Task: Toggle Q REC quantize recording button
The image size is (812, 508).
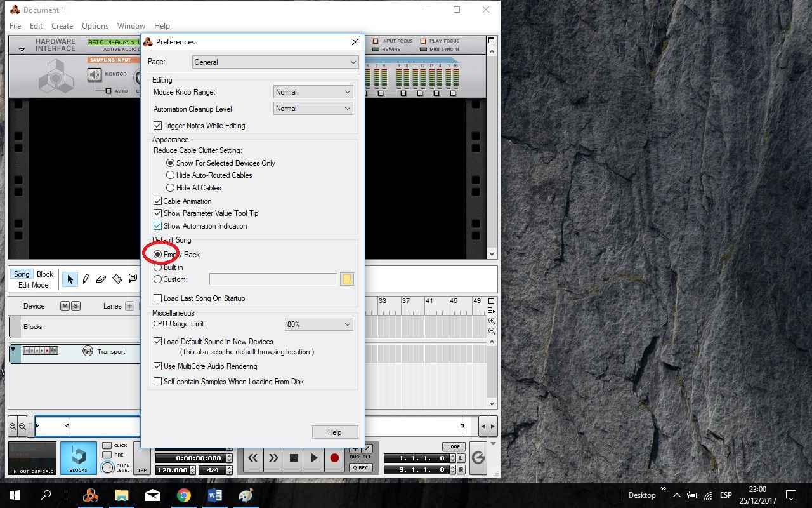Action: click(360, 468)
